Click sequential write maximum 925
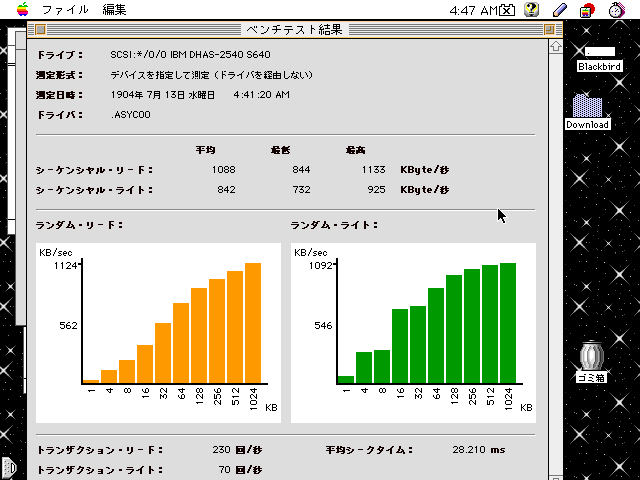Image resolution: width=640 pixels, height=480 pixels. [376, 189]
